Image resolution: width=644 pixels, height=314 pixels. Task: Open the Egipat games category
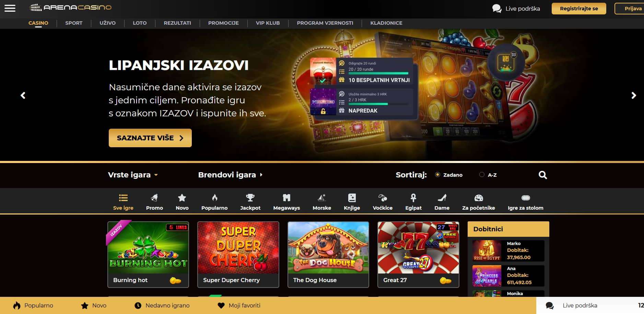tap(413, 202)
